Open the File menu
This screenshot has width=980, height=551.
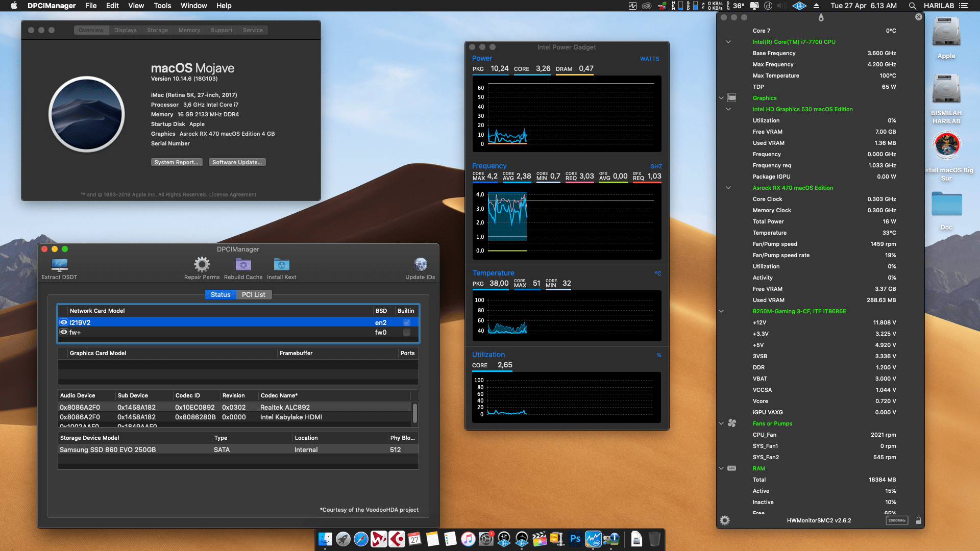pos(91,6)
